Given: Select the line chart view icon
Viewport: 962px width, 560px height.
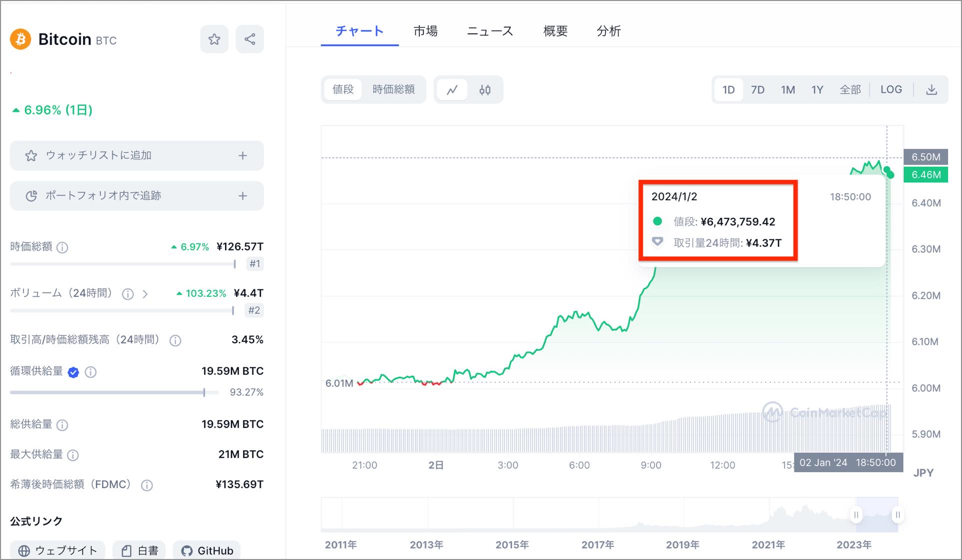Looking at the screenshot, I should 452,90.
